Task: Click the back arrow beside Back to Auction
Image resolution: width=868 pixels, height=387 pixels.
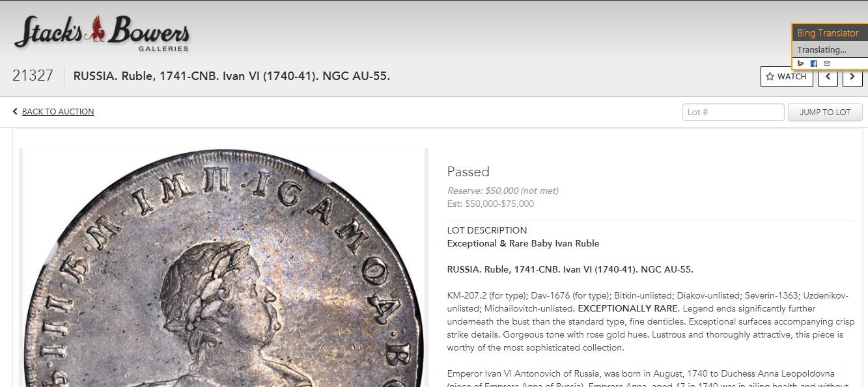Action: 15,112
